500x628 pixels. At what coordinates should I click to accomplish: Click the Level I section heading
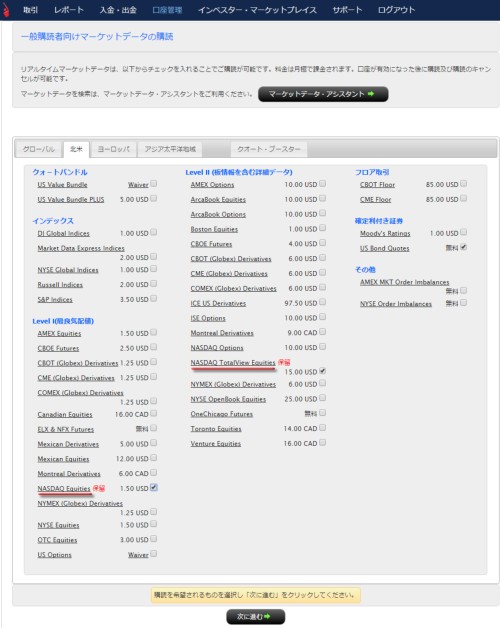pos(63,321)
